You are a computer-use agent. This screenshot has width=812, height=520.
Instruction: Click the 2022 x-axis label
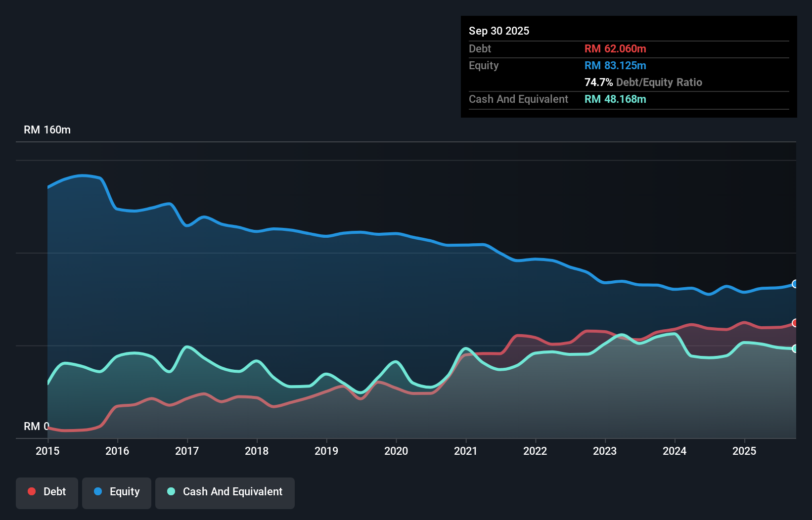(535, 451)
